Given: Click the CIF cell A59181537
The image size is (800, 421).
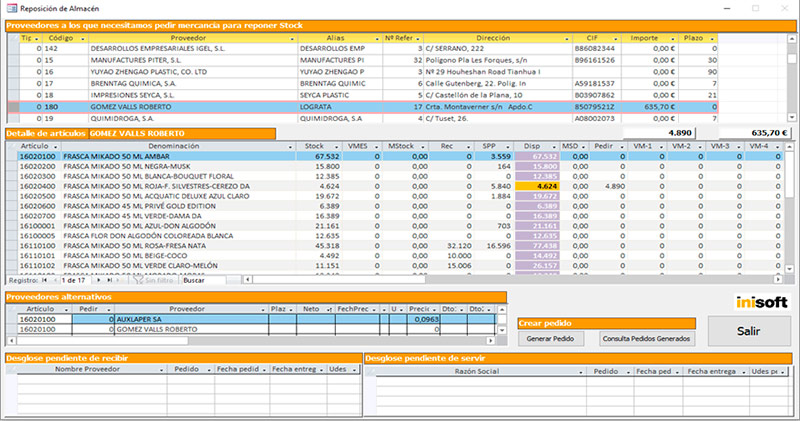Looking at the screenshot, I should point(596,84).
